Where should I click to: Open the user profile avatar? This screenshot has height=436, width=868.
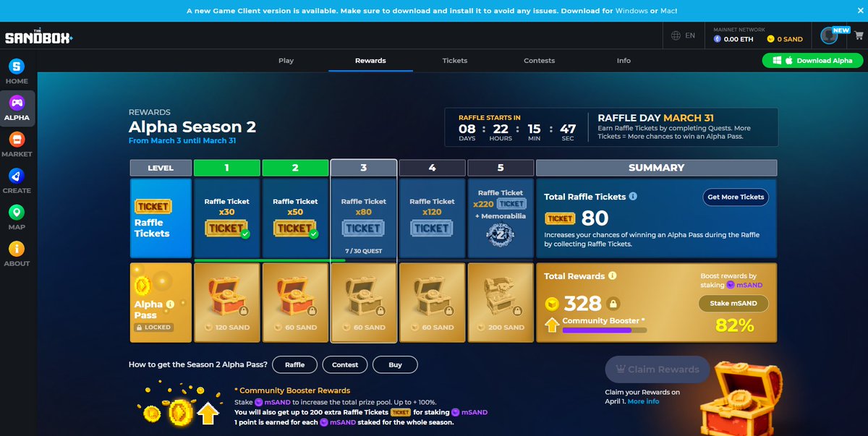coord(829,35)
